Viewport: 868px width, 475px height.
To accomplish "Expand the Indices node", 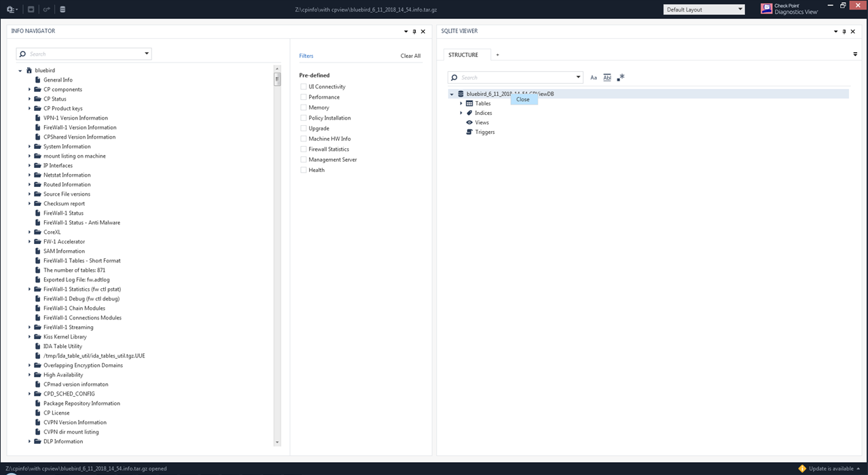I will 461,113.
